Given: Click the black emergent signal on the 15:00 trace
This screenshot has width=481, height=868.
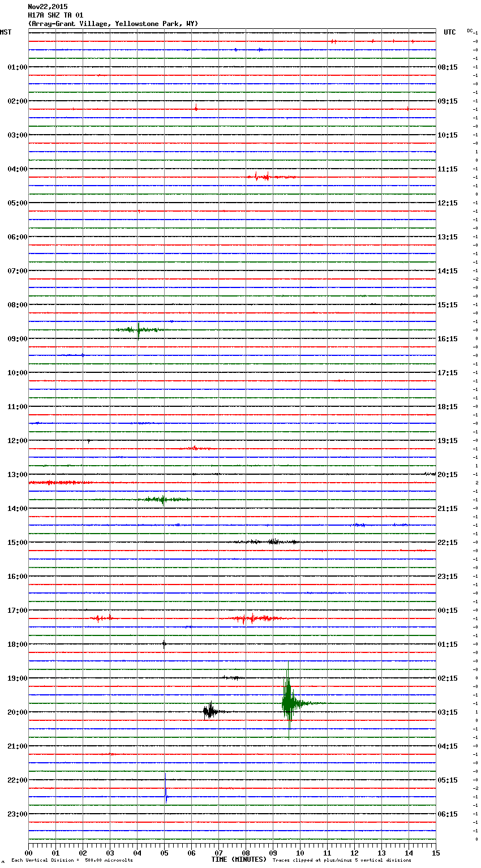Looking at the screenshot, I should coord(268,542).
